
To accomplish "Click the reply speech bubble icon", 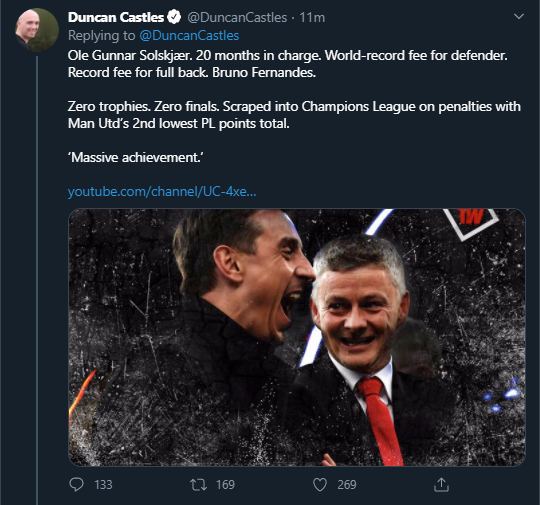I will (76, 484).
